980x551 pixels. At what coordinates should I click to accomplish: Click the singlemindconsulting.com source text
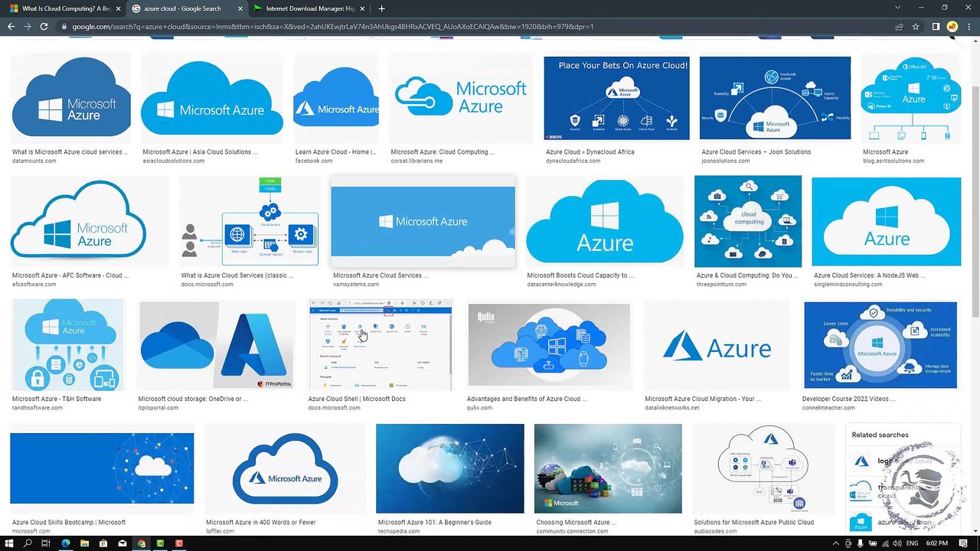848,285
